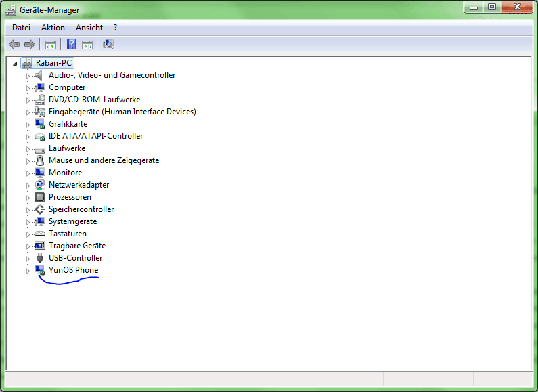The height and width of the screenshot is (392, 538).
Task: Select Mäuse und andere Zeigegeräte label
Action: click(x=104, y=160)
